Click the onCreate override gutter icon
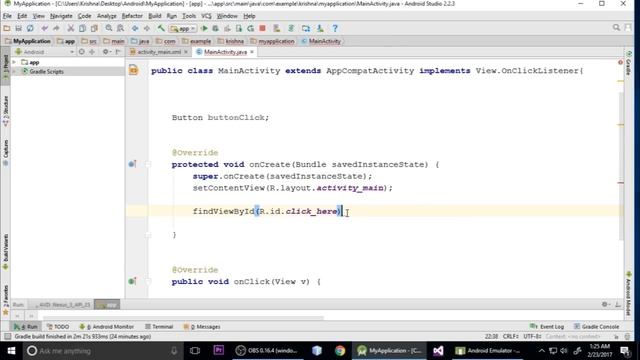 (132, 164)
